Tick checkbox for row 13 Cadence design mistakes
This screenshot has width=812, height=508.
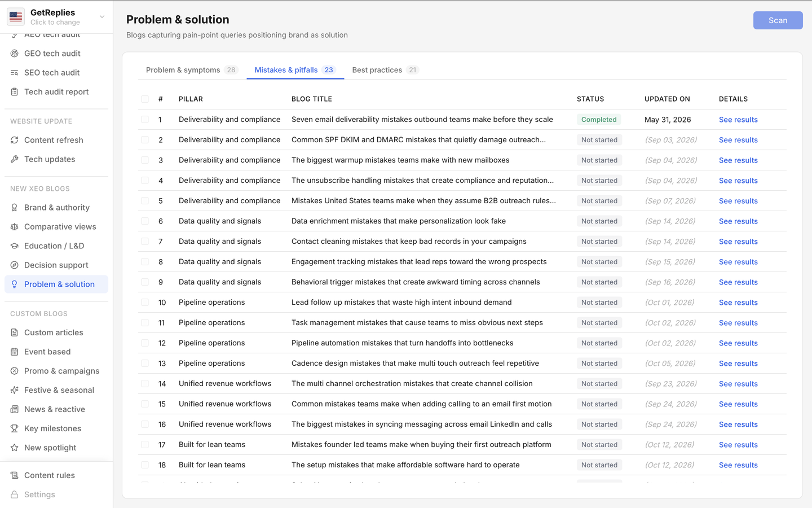tap(145, 364)
